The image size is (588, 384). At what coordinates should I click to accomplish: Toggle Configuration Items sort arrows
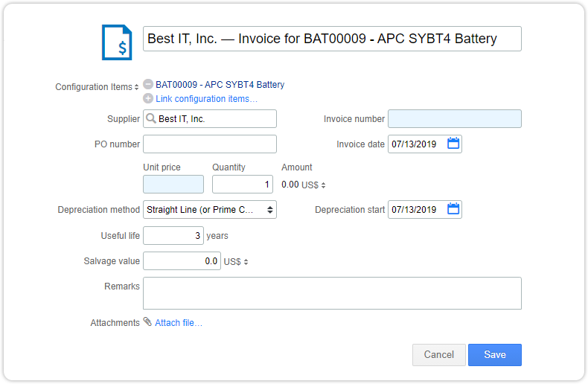coord(136,87)
